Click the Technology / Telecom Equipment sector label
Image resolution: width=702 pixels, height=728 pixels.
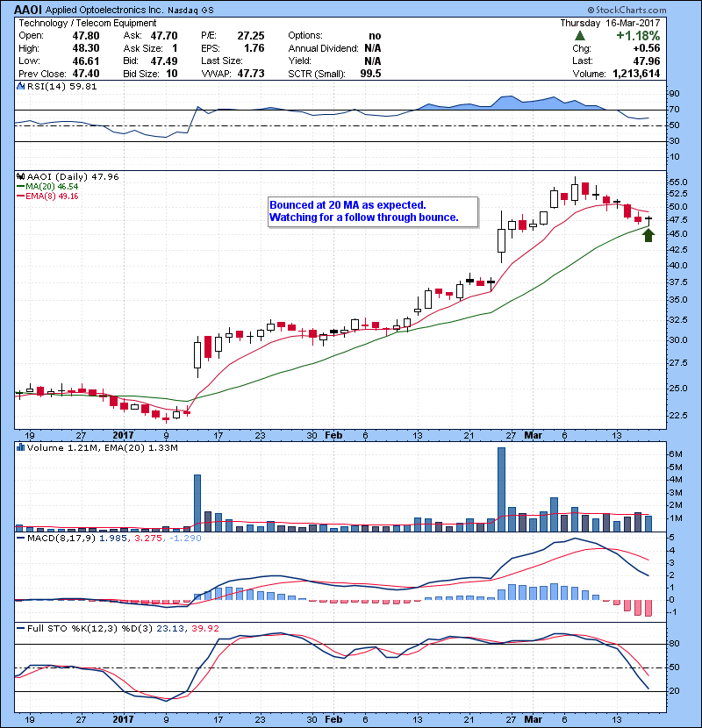[88, 23]
